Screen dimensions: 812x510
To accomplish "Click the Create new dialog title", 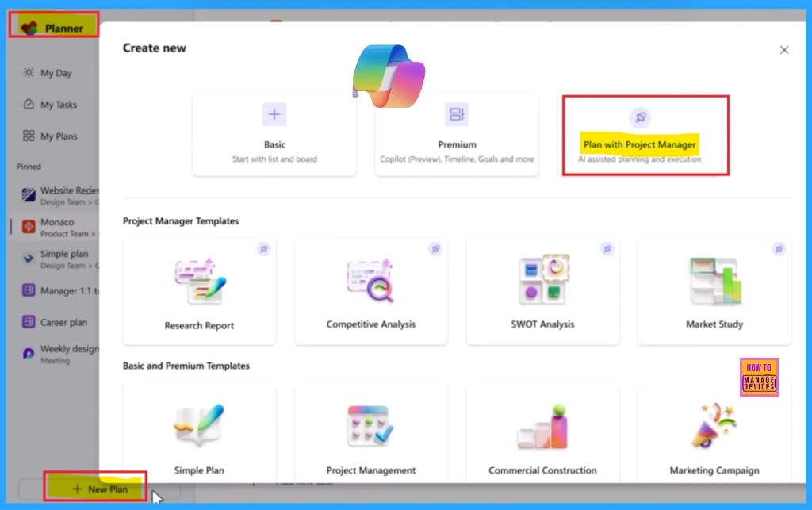I will pyautogui.click(x=155, y=48).
